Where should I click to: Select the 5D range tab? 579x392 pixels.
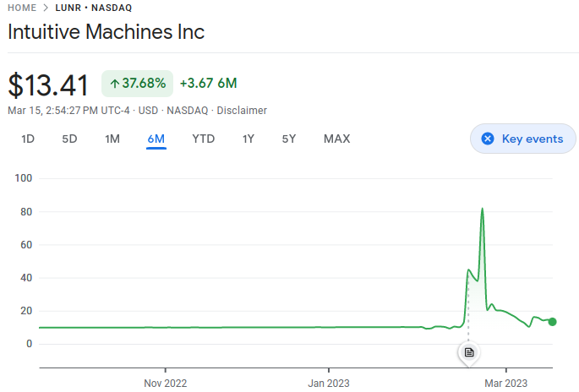click(x=69, y=139)
